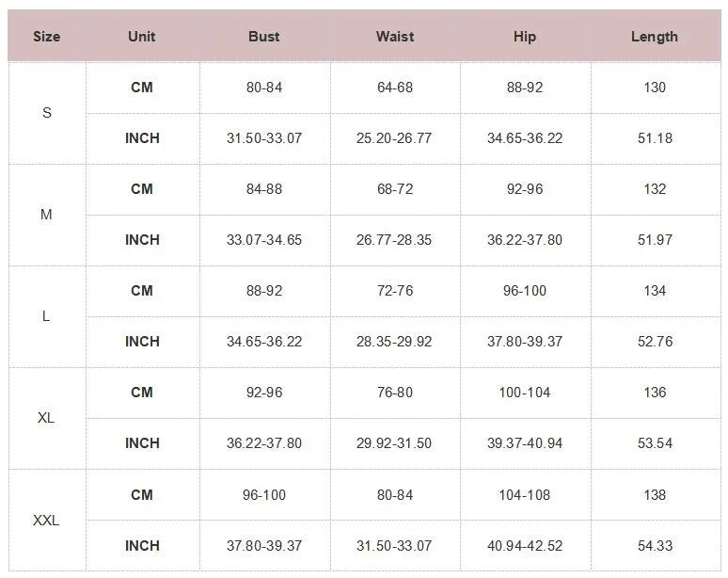The height and width of the screenshot is (578, 728).
Task: Select the 64-68 waist cell
Action: (395, 88)
